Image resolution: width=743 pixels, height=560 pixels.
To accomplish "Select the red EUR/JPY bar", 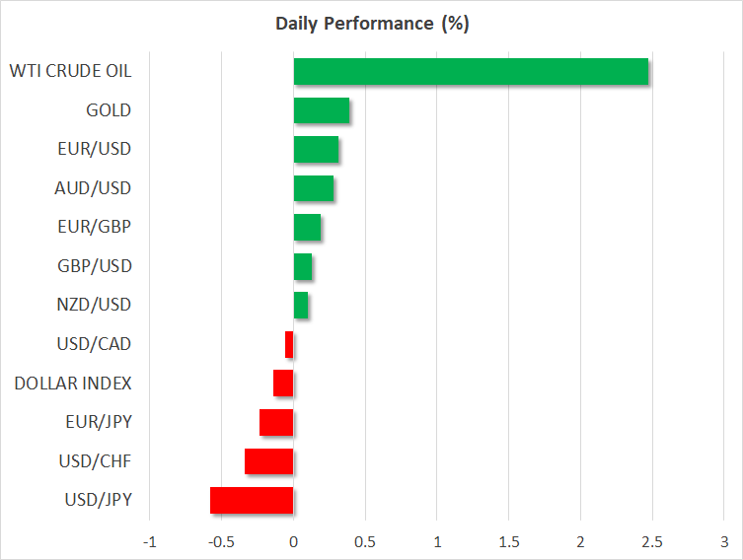I will [x=276, y=423].
